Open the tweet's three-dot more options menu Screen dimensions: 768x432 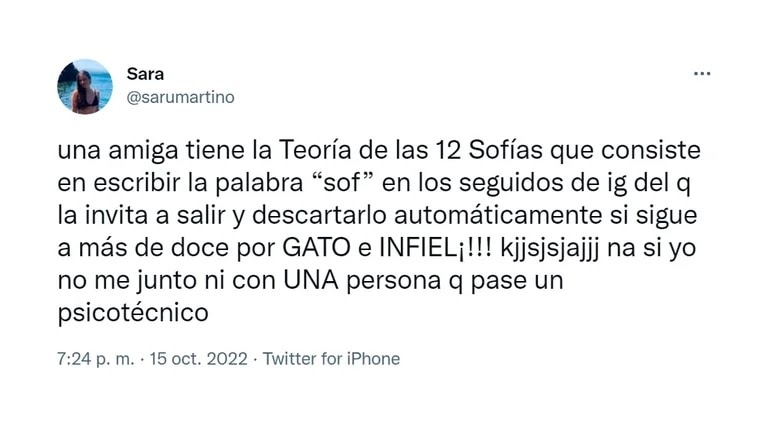702,73
